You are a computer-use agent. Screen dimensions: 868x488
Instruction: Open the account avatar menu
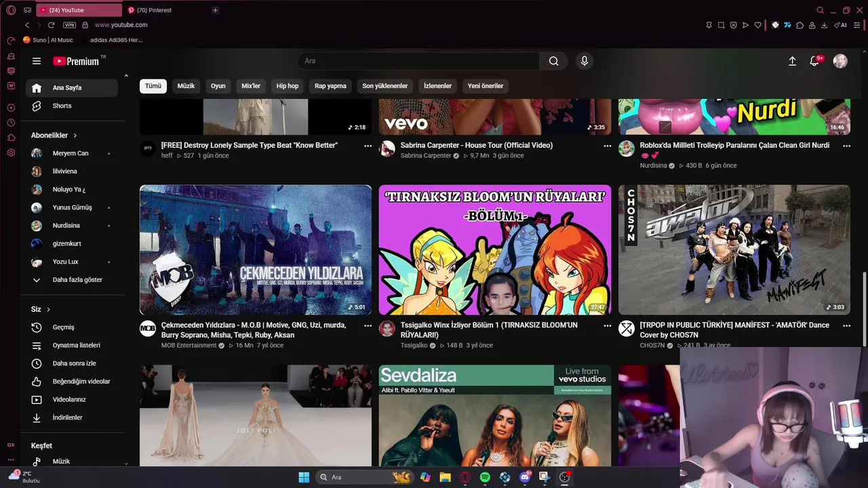pyautogui.click(x=840, y=61)
